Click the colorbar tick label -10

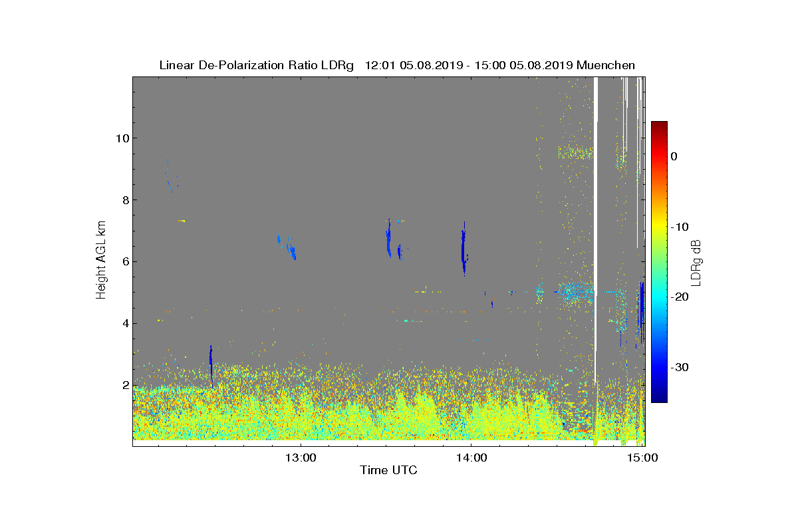(x=679, y=227)
